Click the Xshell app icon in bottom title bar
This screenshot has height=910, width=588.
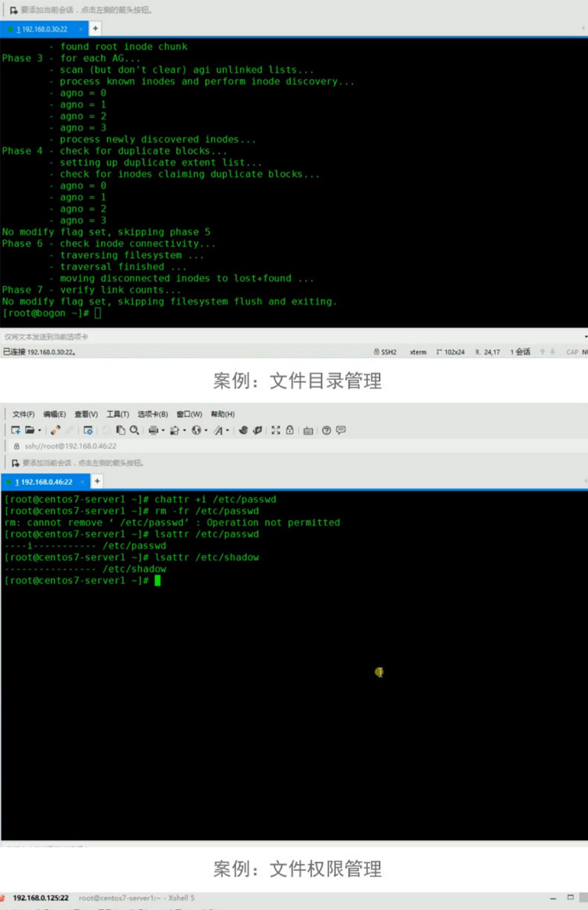coord(2,898)
